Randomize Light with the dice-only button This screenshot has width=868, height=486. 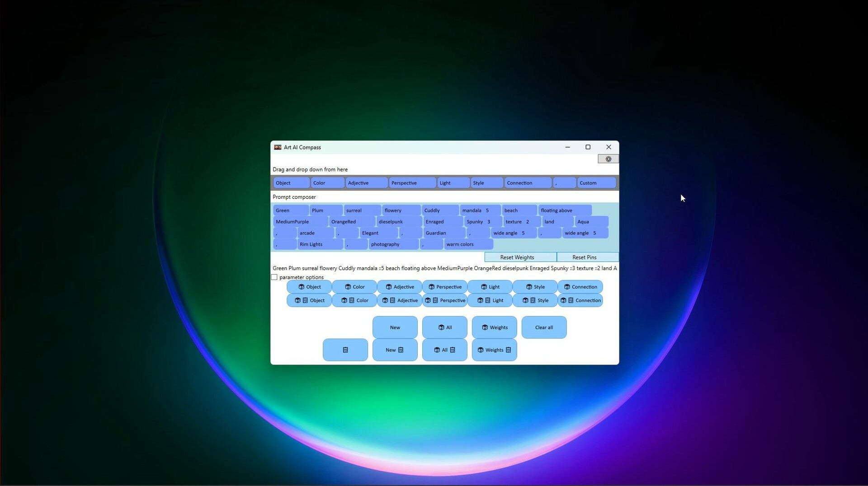click(x=490, y=287)
